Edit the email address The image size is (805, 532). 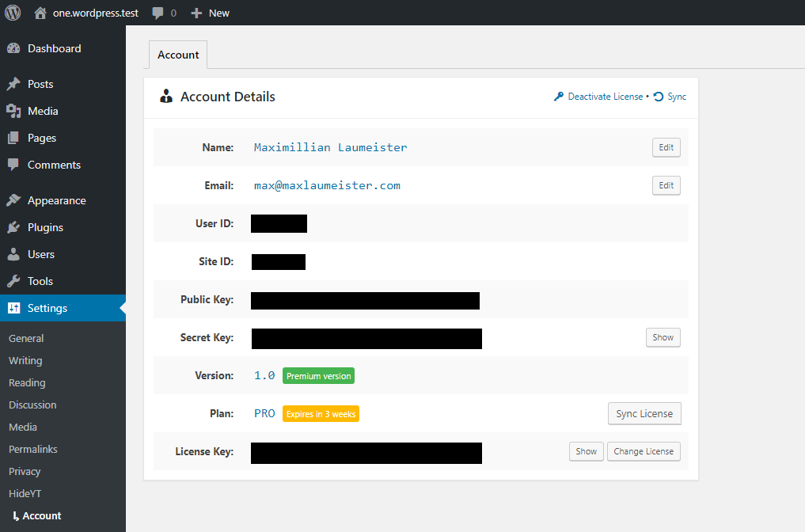pyautogui.click(x=666, y=184)
